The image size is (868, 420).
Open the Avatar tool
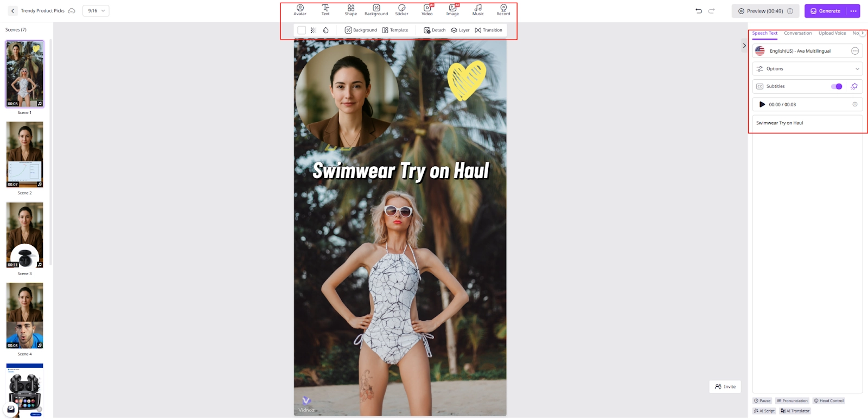point(300,10)
